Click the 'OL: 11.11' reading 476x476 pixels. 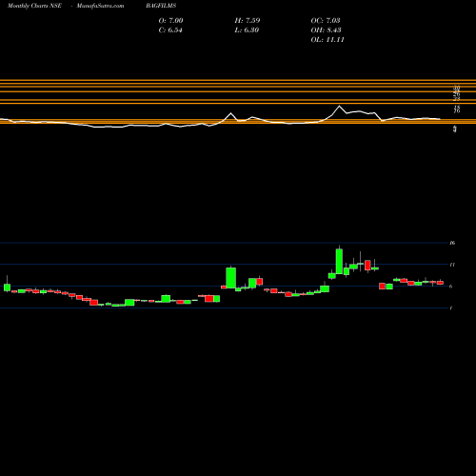tap(327, 40)
